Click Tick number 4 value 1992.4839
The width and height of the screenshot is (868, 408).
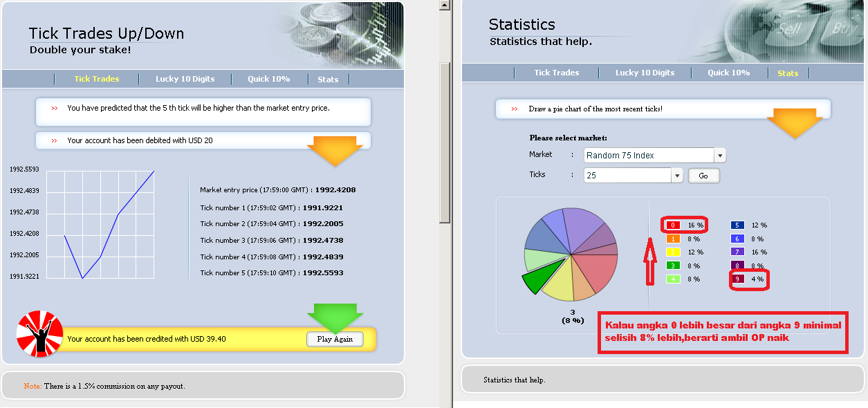[x=323, y=257]
